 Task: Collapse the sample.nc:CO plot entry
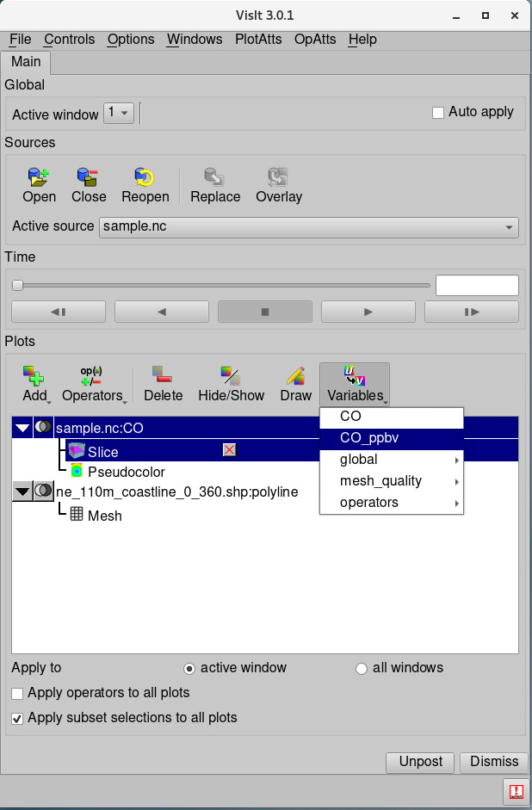pos(22,428)
